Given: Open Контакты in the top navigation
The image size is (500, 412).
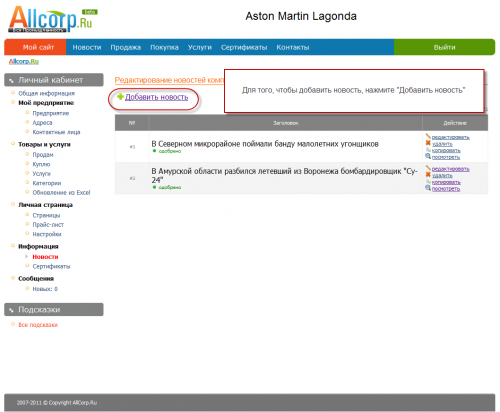Looking at the screenshot, I should click(x=293, y=47).
